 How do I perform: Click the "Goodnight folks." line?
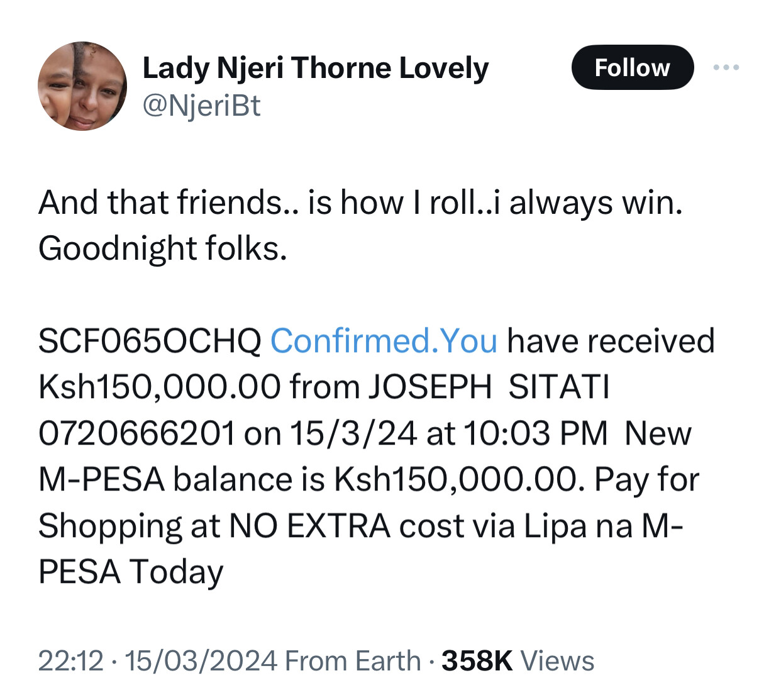163,248
